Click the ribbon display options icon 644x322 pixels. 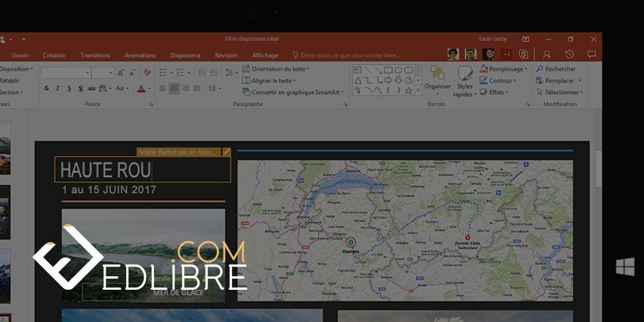pyautogui.click(x=526, y=39)
